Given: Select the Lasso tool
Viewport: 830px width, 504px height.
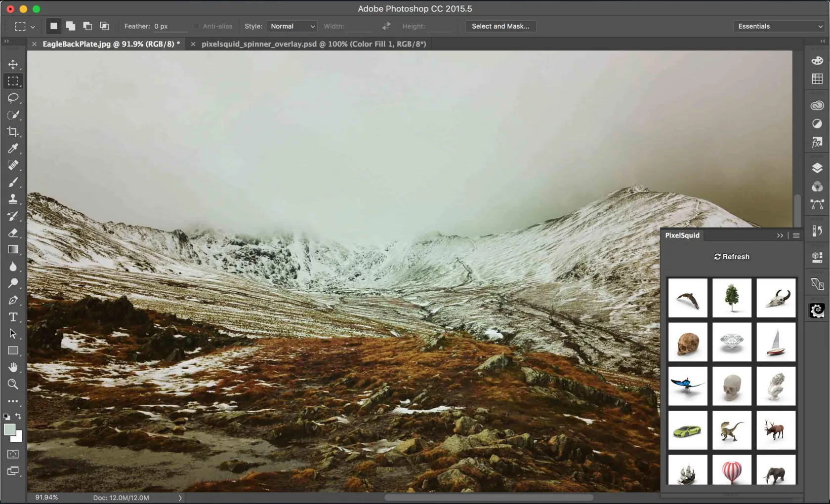Looking at the screenshot, I should coord(13,98).
